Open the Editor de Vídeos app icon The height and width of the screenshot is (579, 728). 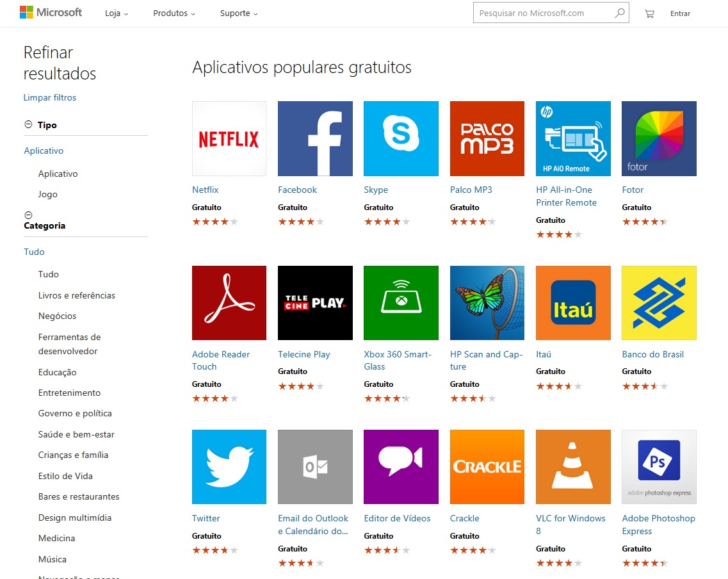click(401, 467)
